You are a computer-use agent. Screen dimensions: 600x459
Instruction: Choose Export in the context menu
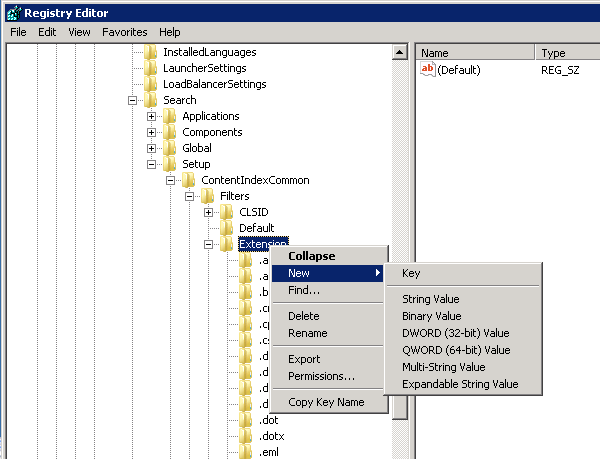[328, 359]
